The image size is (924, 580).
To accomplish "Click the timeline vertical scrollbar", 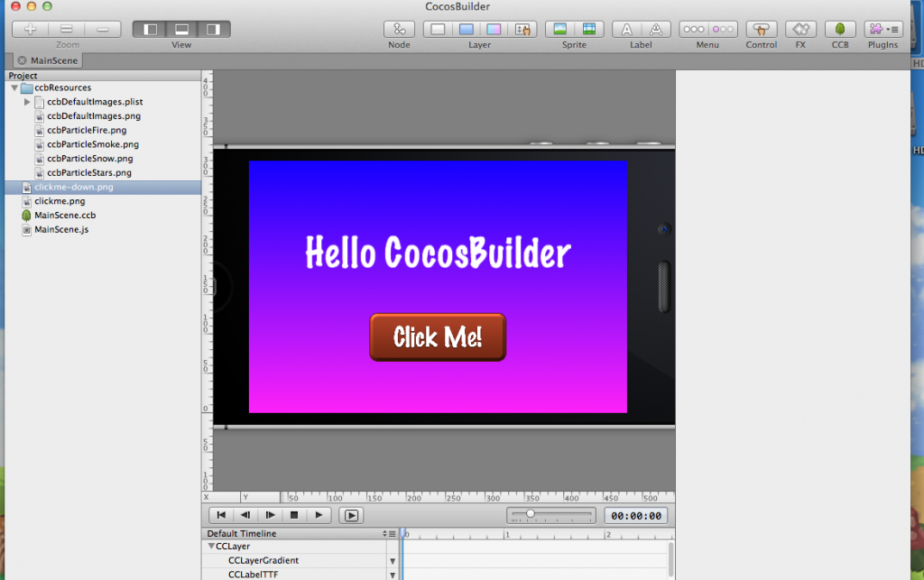I will (670, 558).
